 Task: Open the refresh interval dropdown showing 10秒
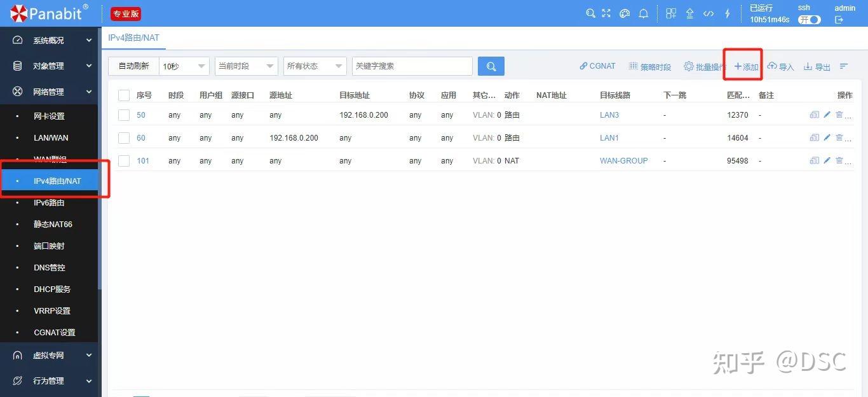click(184, 66)
